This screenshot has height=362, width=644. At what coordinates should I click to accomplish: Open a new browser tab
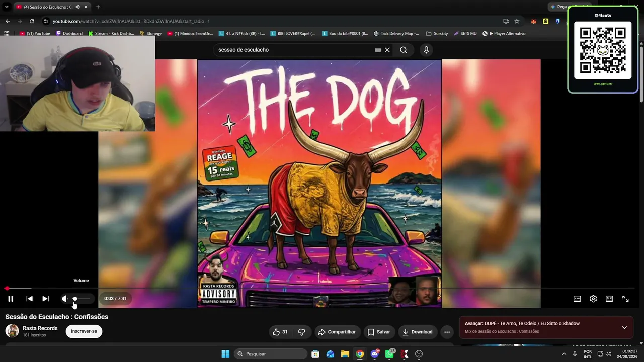(x=98, y=7)
